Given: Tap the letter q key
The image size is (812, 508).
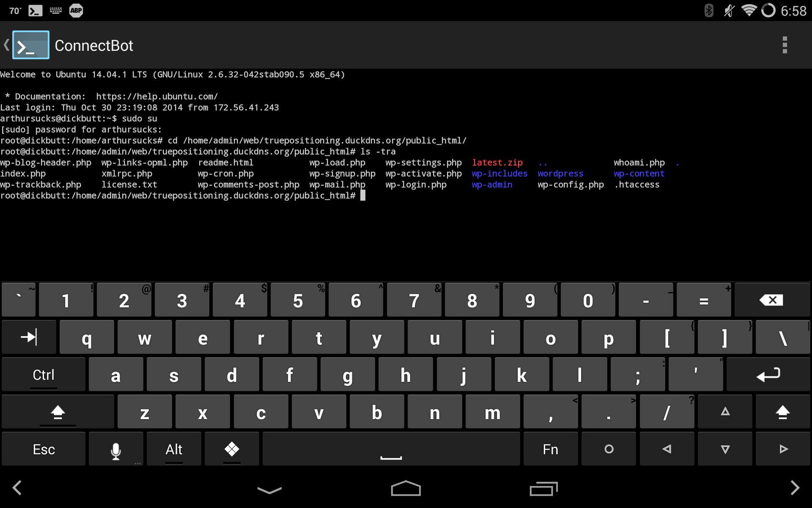Looking at the screenshot, I should (x=87, y=337).
